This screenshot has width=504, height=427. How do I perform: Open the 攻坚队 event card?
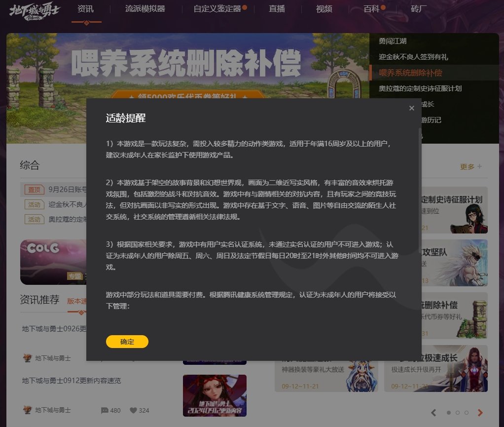pyautogui.click(x=455, y=263)
